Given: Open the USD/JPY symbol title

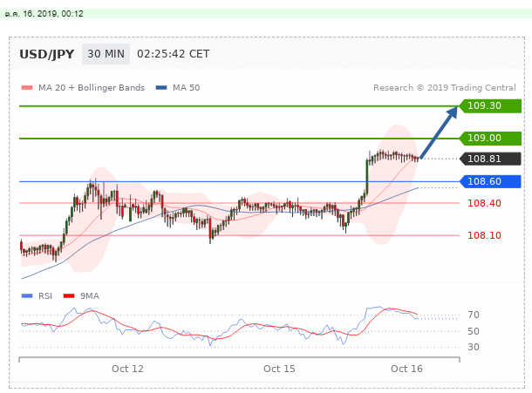Looking at the screenshot, I should click(x=46, y=53).
